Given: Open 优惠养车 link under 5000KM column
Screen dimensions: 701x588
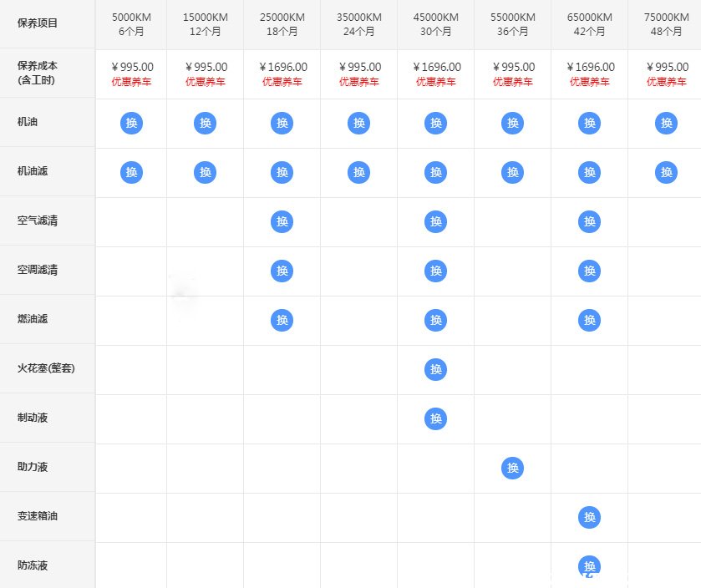Looking at the screenshot, I should pos(131,82).
